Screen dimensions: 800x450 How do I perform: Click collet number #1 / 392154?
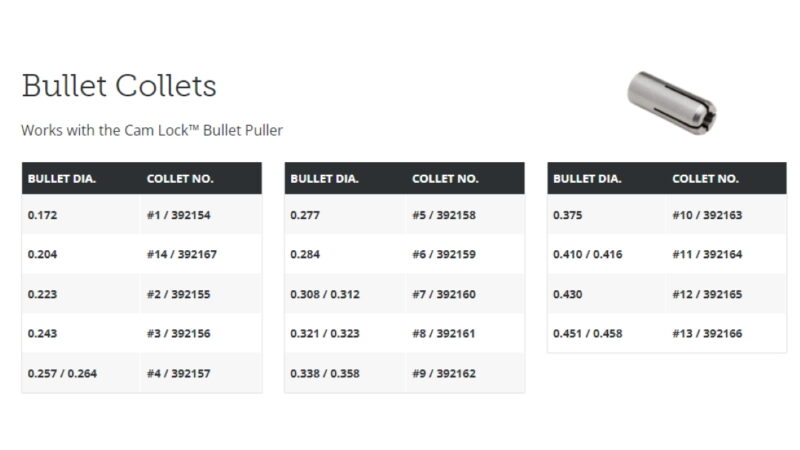pos(181,215)
